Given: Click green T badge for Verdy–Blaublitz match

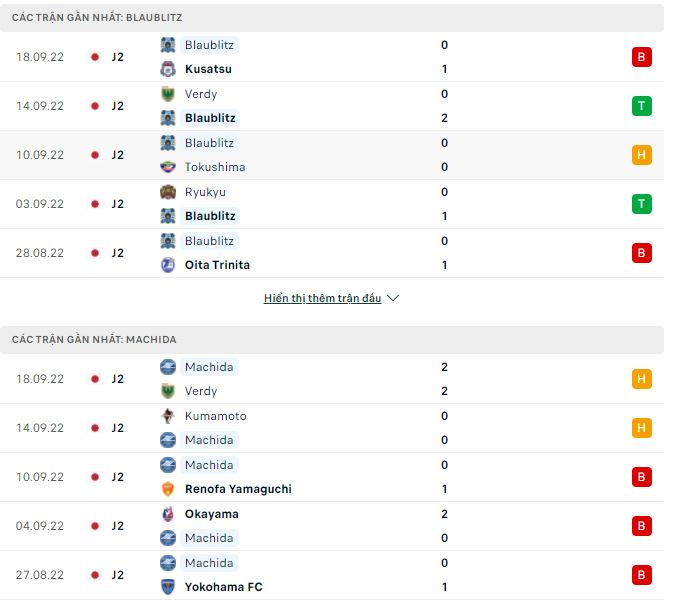Looking at the screenshot, I should (641, 106).
